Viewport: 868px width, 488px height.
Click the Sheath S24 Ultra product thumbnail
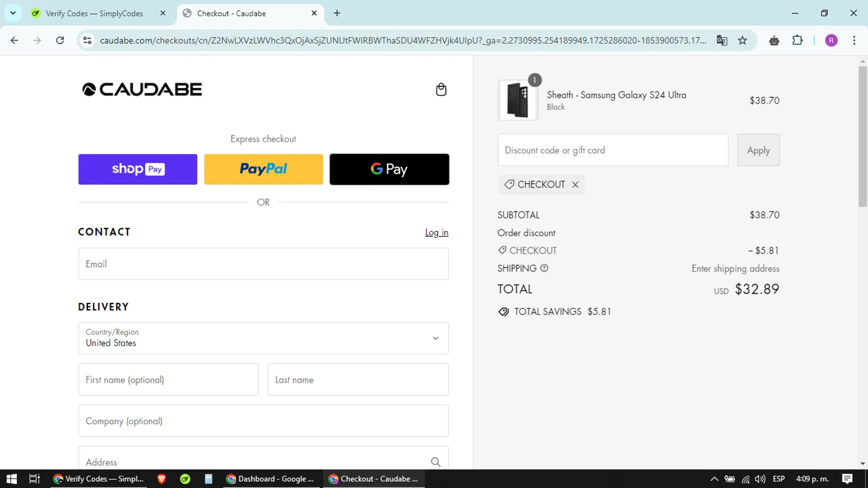tap(518, 100)
